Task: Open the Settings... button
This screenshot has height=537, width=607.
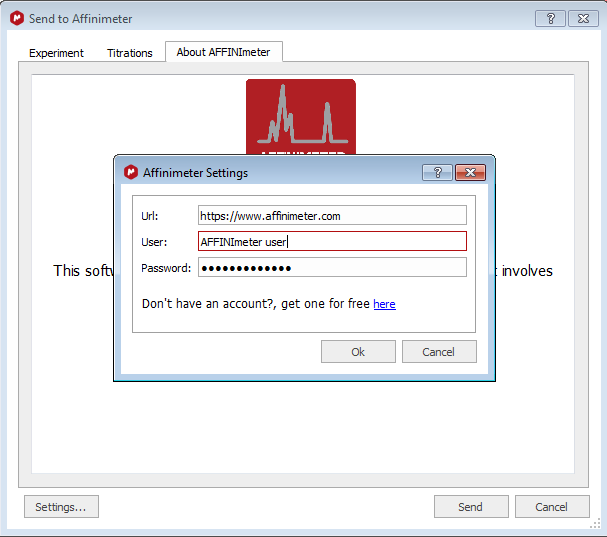Action: coord(61,506)
